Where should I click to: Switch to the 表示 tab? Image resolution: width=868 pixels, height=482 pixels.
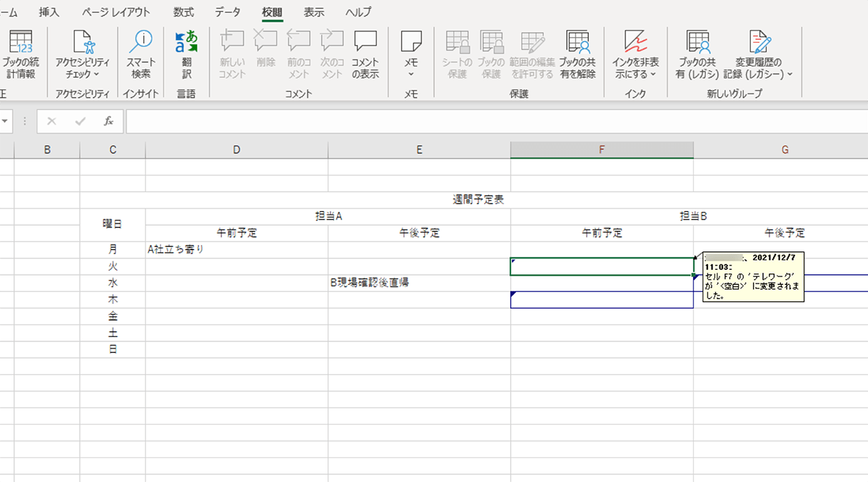[314, 12]
